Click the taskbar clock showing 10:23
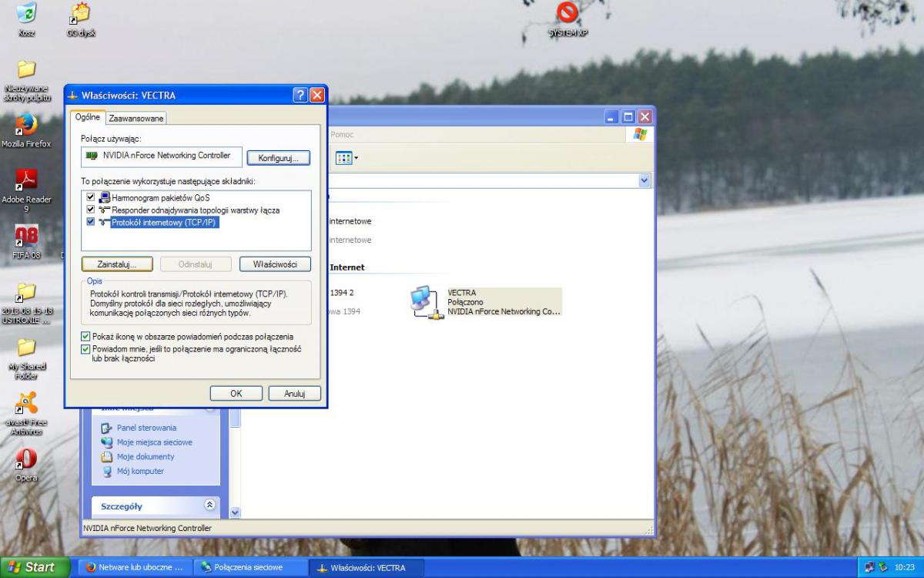 pyautogui.click(x=905, y=567)
